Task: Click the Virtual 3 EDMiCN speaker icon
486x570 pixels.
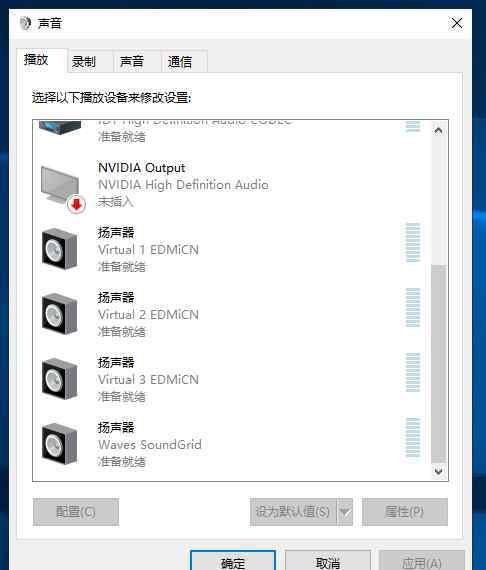Action: 60,379
